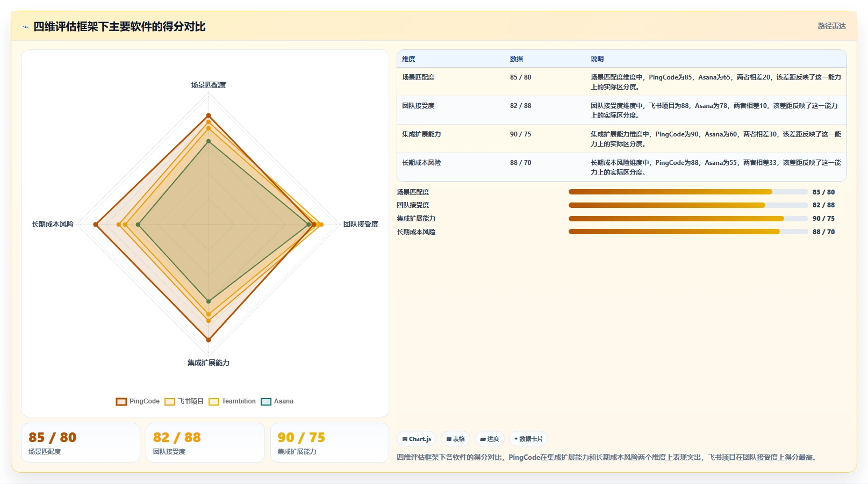Click the 说明 column header

(x=597, y=59)
